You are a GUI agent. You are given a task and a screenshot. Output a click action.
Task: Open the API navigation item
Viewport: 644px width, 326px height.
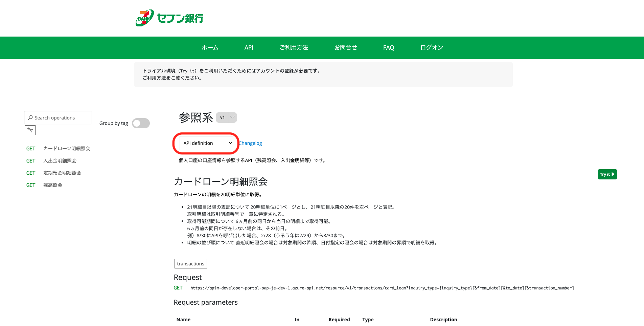click(249, 48)
